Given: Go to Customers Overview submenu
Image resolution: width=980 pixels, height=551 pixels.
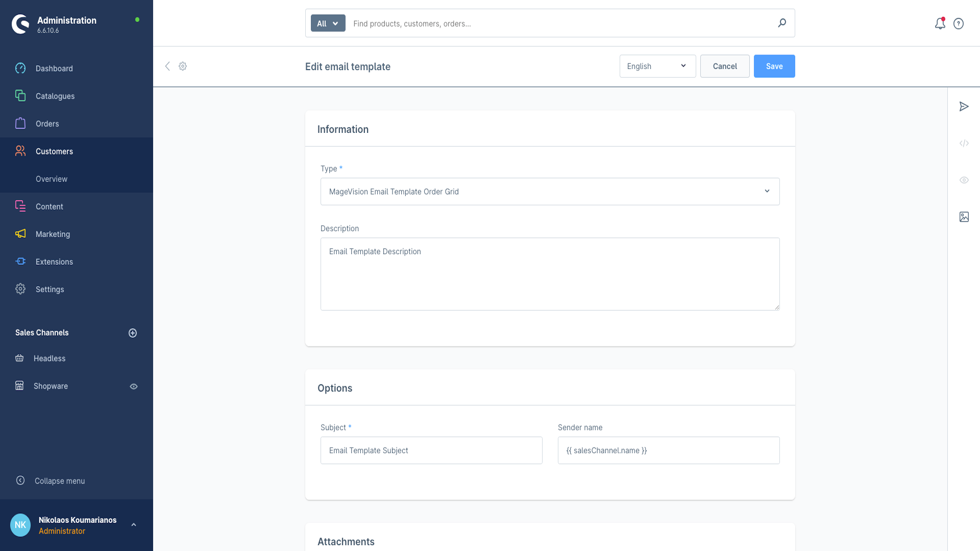Looking at the screenshot, I should click(52, 179).
